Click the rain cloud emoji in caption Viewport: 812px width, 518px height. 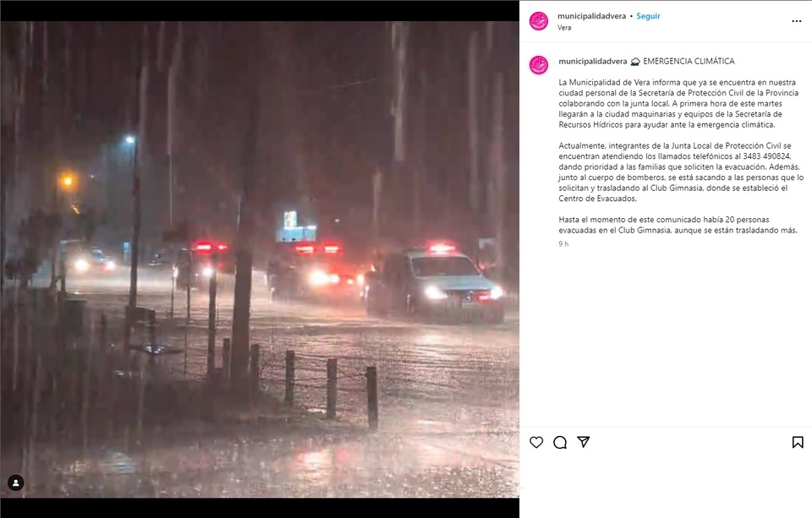tap(635, 62)
